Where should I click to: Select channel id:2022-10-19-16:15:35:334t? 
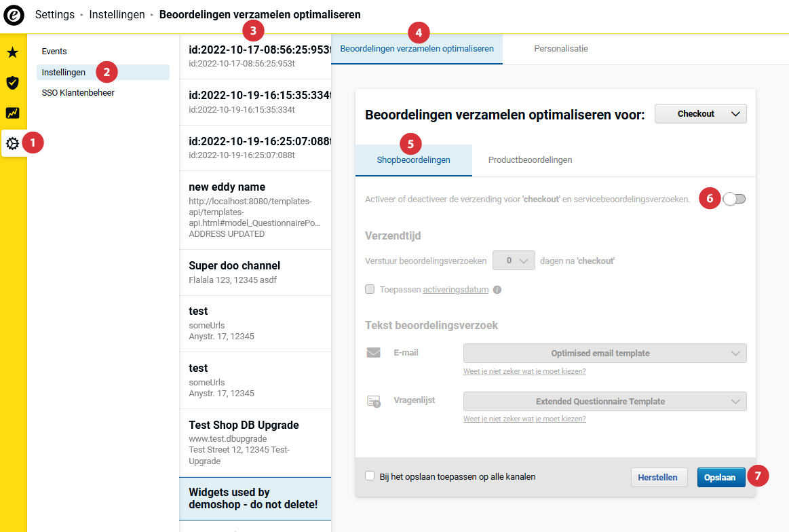coord(255,102)
